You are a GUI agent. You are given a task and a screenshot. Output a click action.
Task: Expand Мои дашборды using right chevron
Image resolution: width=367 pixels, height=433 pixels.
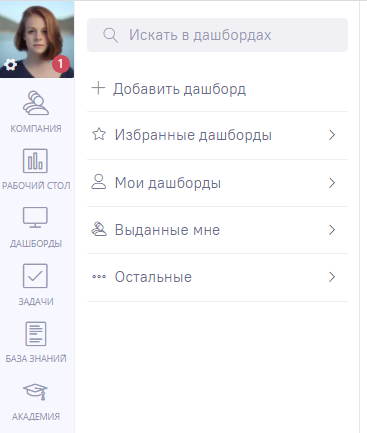click(332, 183)
